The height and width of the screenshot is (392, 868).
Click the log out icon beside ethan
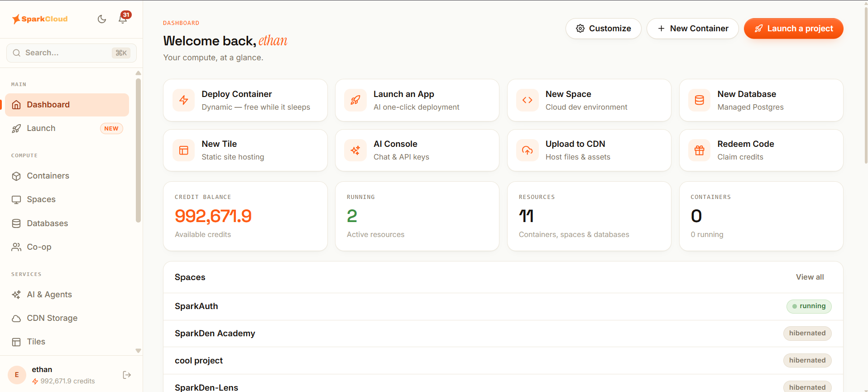point(127,375)
